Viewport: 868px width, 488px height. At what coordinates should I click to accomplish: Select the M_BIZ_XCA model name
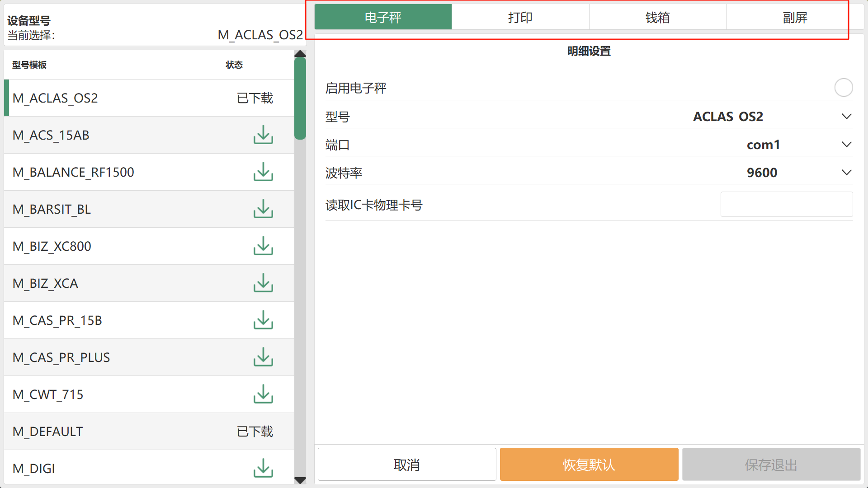pos(45,283)
